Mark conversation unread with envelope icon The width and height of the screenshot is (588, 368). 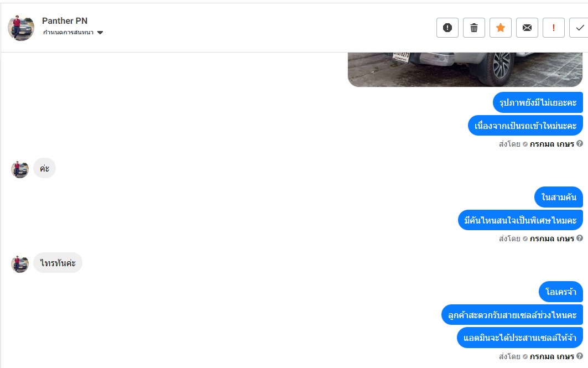pos(527,28)
